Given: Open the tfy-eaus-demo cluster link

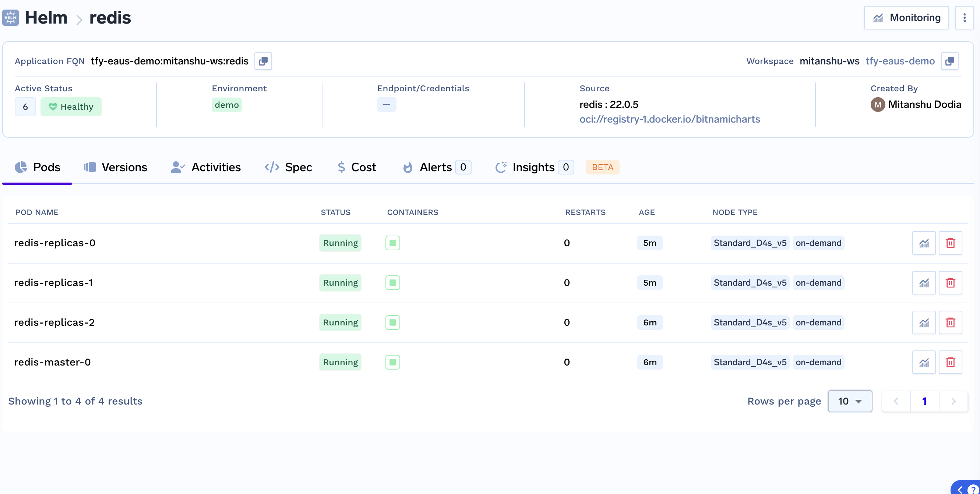Looking at the screenshot, I should pyautogui.click(x=900, y=61).
